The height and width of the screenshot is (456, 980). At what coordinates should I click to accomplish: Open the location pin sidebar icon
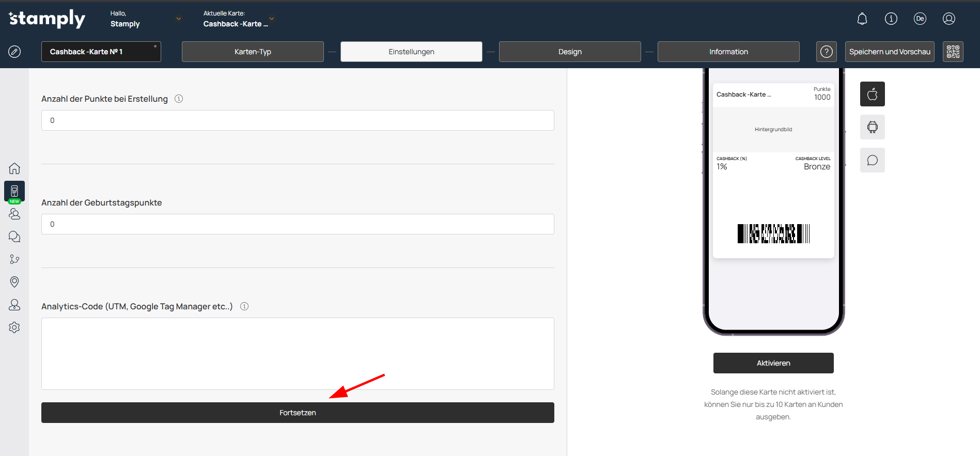[14, 282]
